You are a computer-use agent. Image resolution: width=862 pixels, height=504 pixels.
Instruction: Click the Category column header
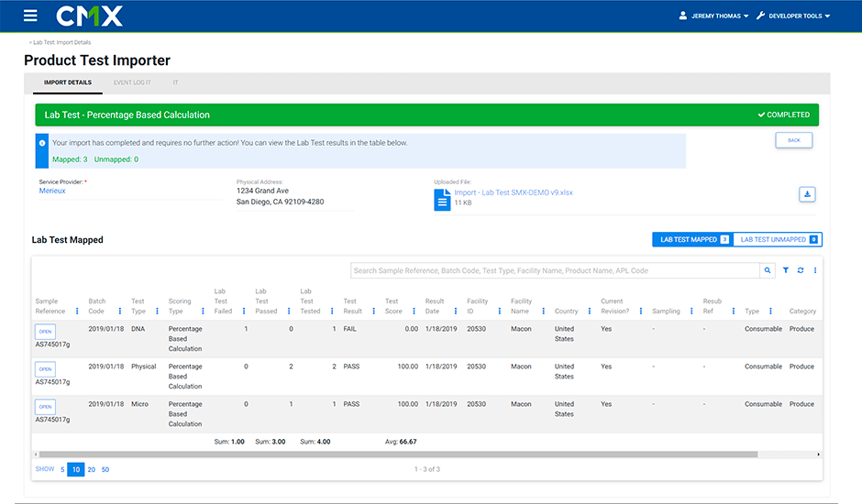click(x=802, y=311)
